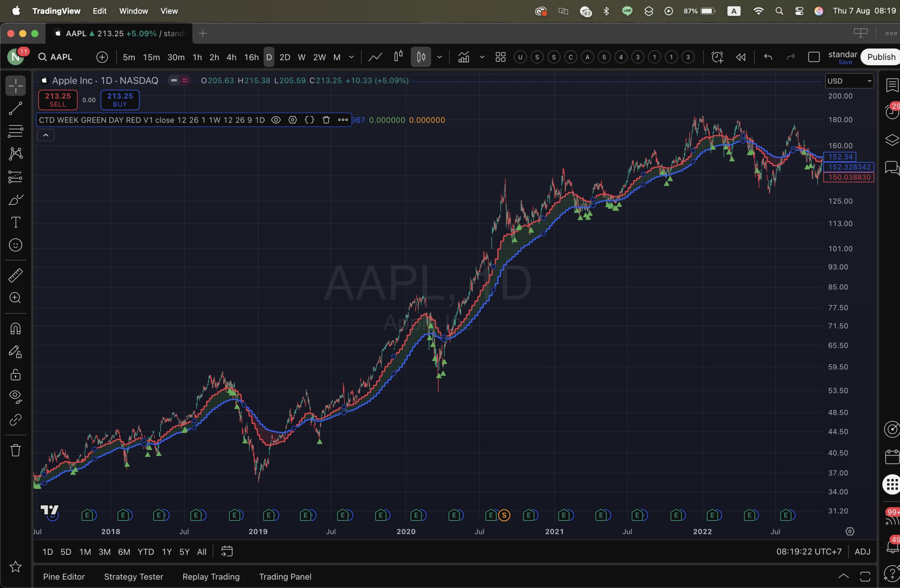Screen dimensions: 900x588
Task: Expand the time interval dropdown arrow
Action: 351,57
